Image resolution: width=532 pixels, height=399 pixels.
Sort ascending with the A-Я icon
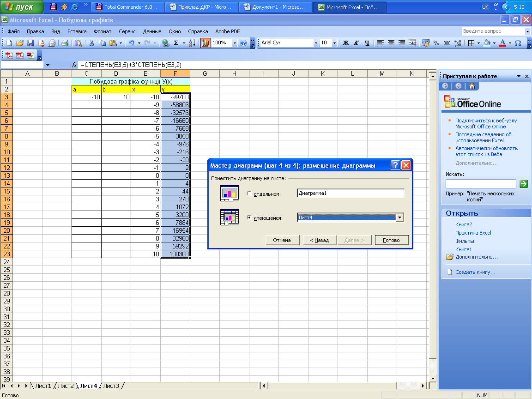click(192, 43)
